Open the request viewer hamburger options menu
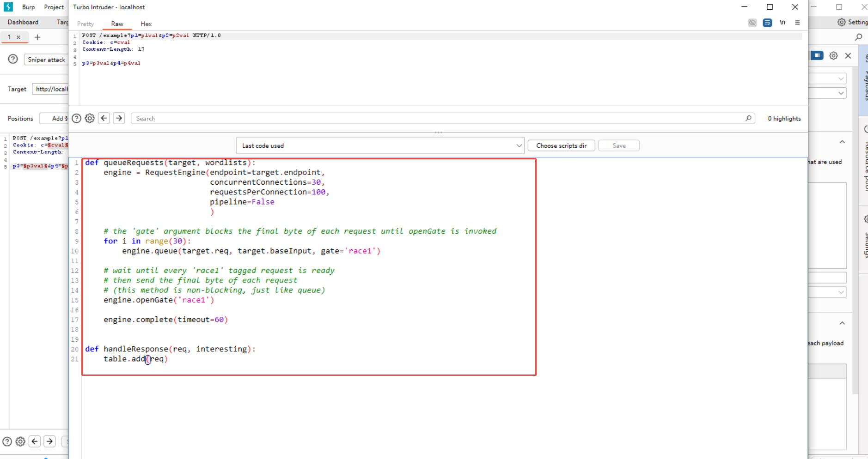 (797, 23)
